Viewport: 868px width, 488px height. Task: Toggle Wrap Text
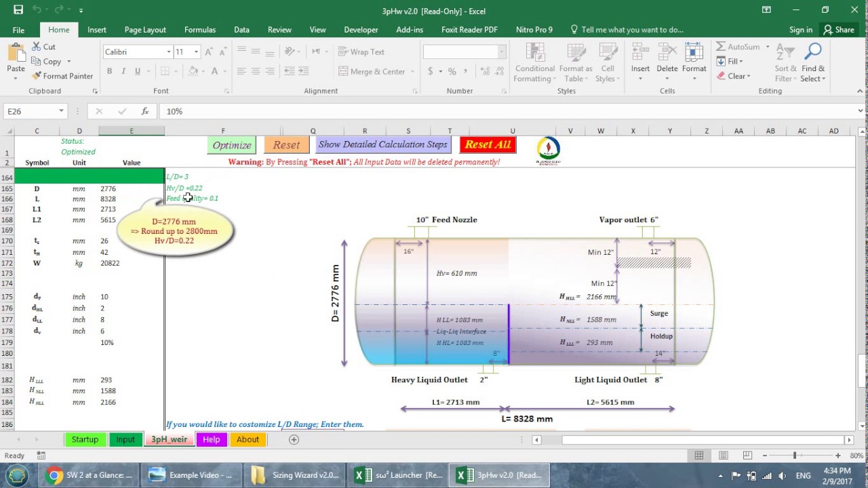coord(361,52)
